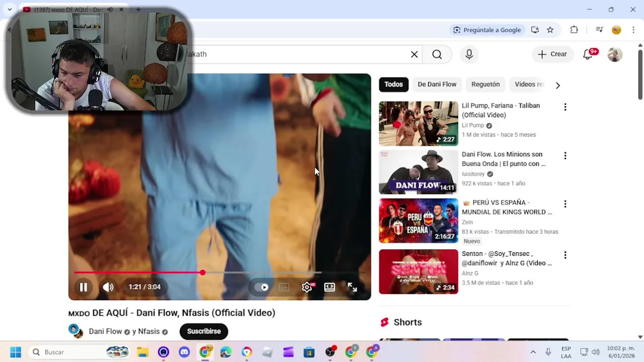This screenshot has height=362, width=644.
Task: Open the Windows Start menu
Action: click(x=16, y=352)
